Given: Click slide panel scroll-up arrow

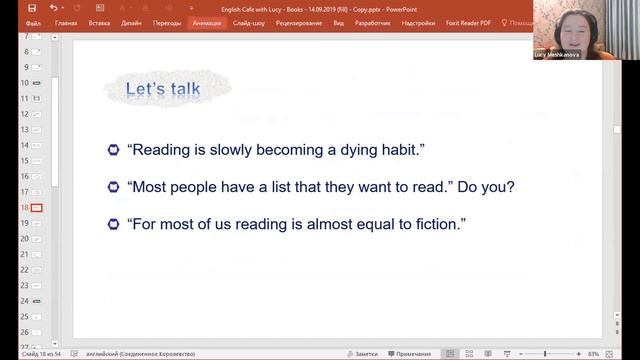Looking at the screenshot, I should point(55,37).
